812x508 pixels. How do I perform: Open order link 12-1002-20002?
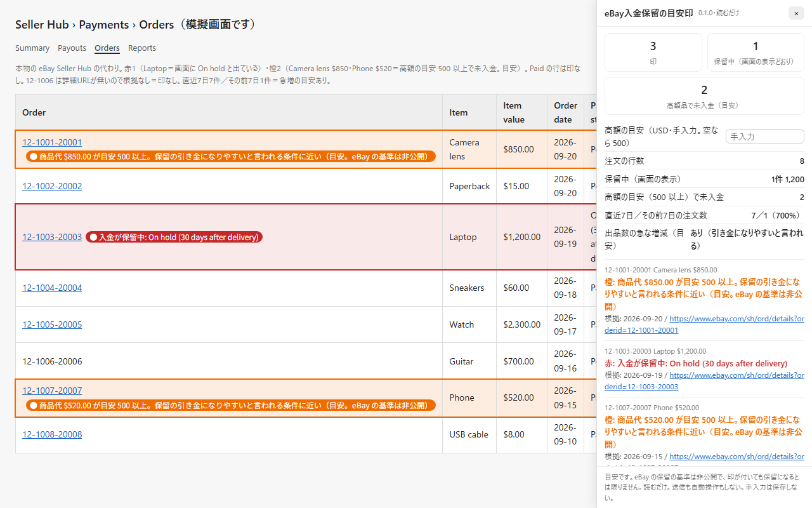pyautogui.click(x=52, y=186)
